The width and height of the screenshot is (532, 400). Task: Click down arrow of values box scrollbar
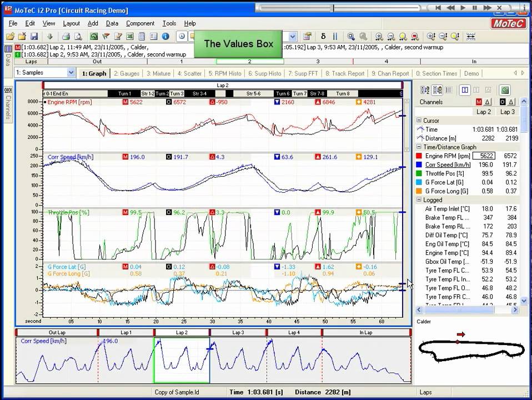tap(524, 301)
